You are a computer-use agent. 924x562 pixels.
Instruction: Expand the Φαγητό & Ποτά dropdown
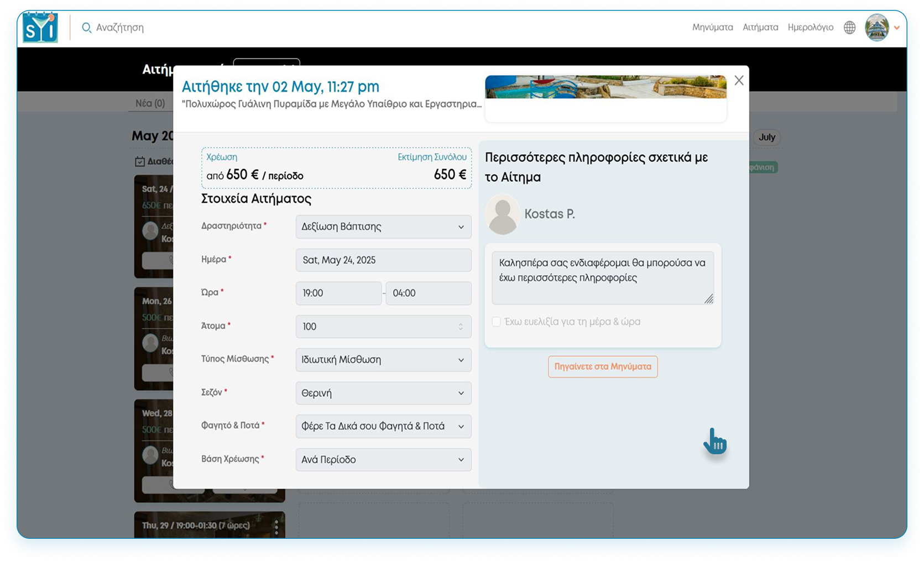click(383, 426)
